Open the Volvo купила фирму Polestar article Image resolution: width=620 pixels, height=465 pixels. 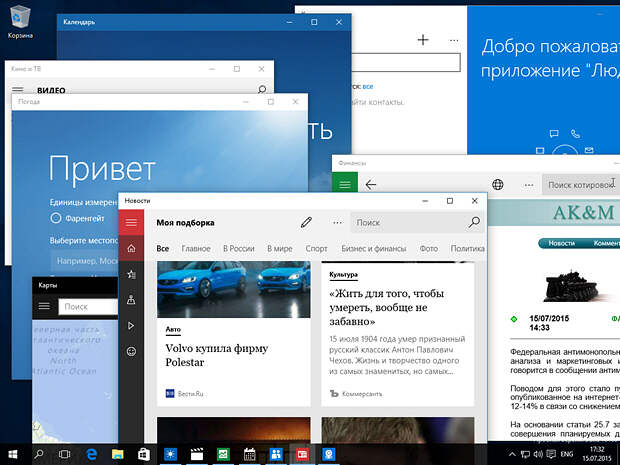tap(217, 355)
